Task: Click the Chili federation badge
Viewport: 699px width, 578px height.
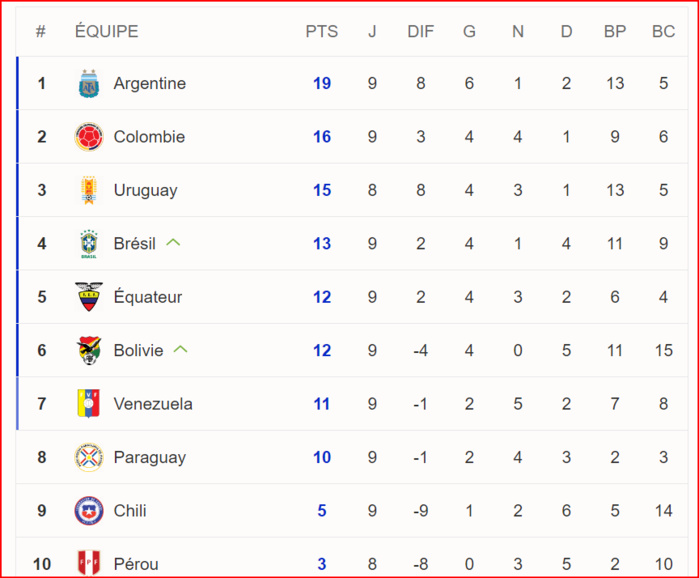Action: pyautogui.click(x=89, y=511)
